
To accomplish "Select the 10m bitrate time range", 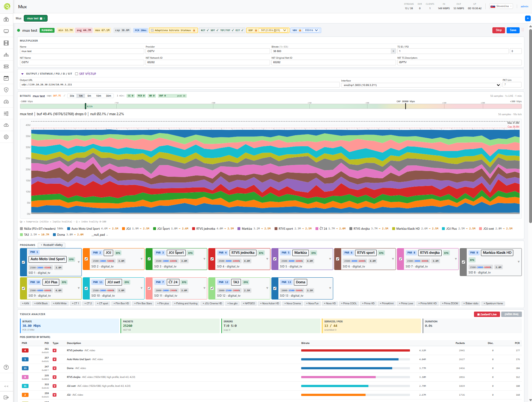I will pyautogui.click(x=99, y=96).
